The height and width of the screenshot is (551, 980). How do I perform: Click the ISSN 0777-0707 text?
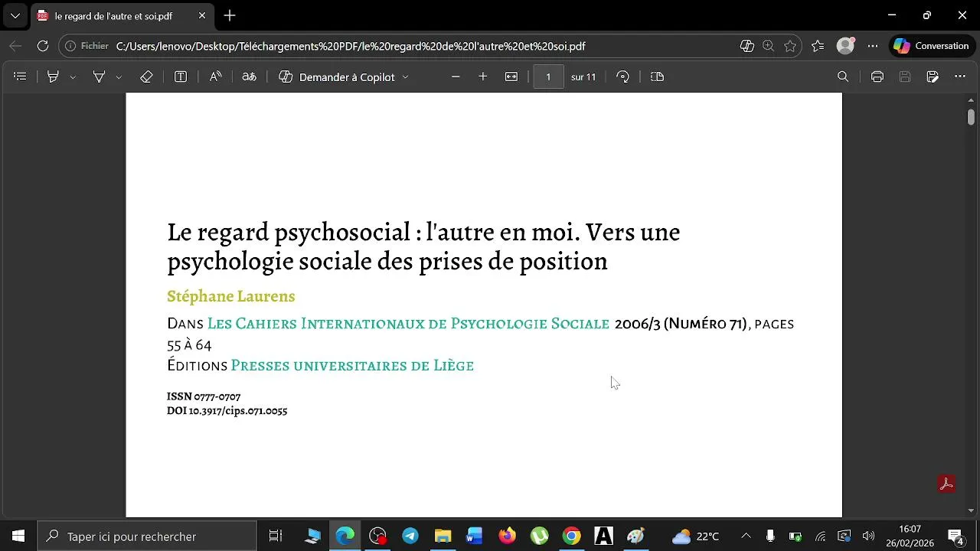click(204, 396)
